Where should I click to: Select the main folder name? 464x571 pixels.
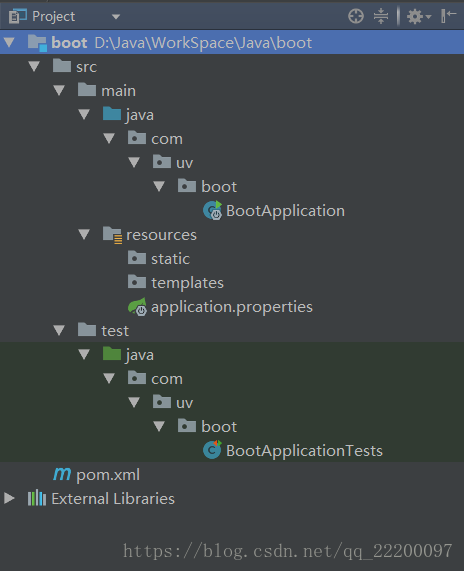tap(118, 91)
